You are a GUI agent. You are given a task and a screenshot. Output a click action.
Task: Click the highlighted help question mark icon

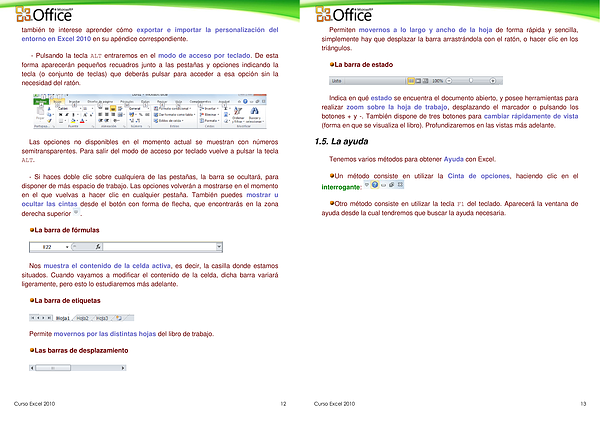click(375, 184)
